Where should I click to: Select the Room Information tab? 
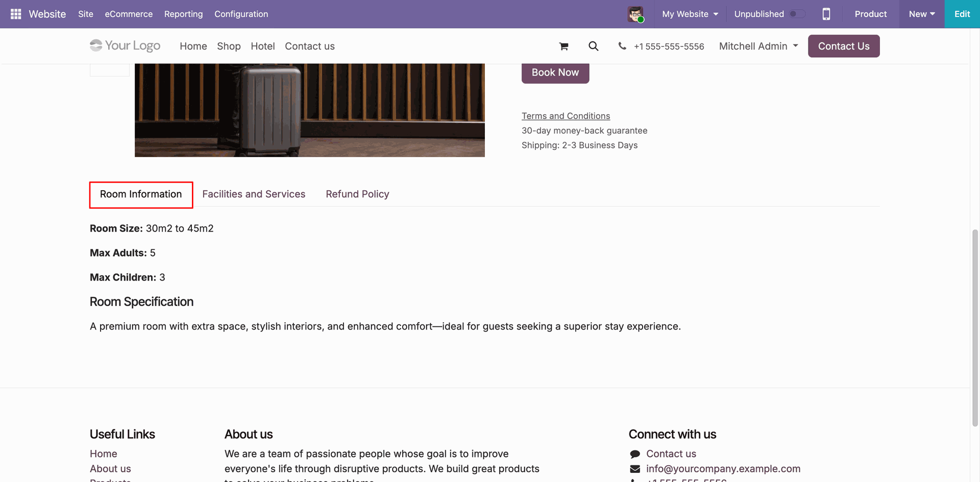[x=141, y=194]
